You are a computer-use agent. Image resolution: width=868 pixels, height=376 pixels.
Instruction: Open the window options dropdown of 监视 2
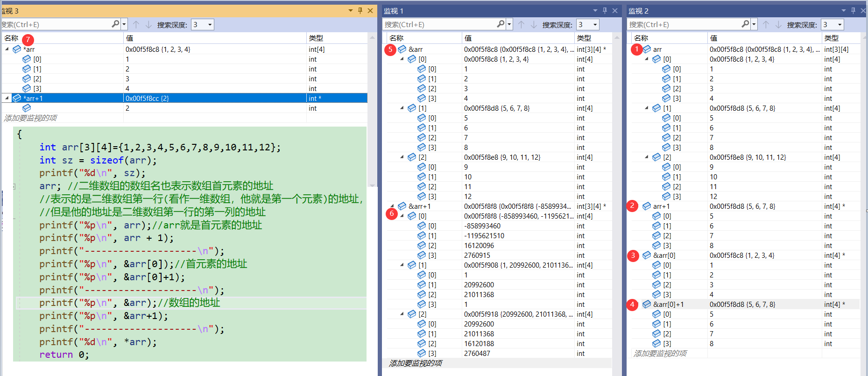tap(843, 10)
